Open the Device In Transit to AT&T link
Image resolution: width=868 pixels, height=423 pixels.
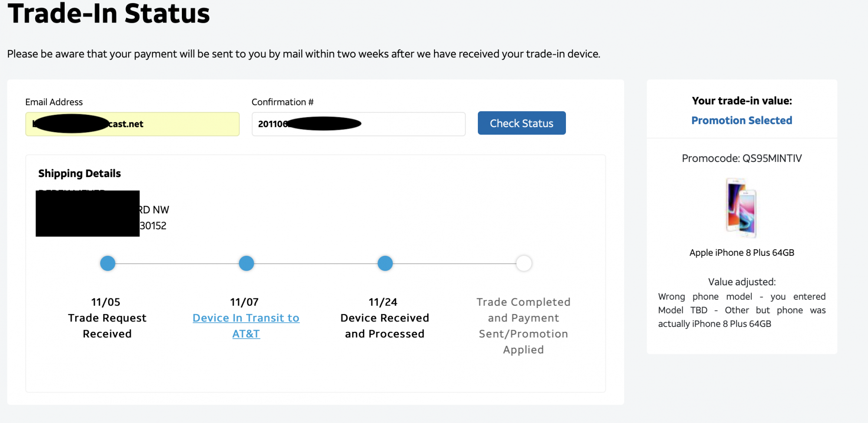tap(246, 326)
